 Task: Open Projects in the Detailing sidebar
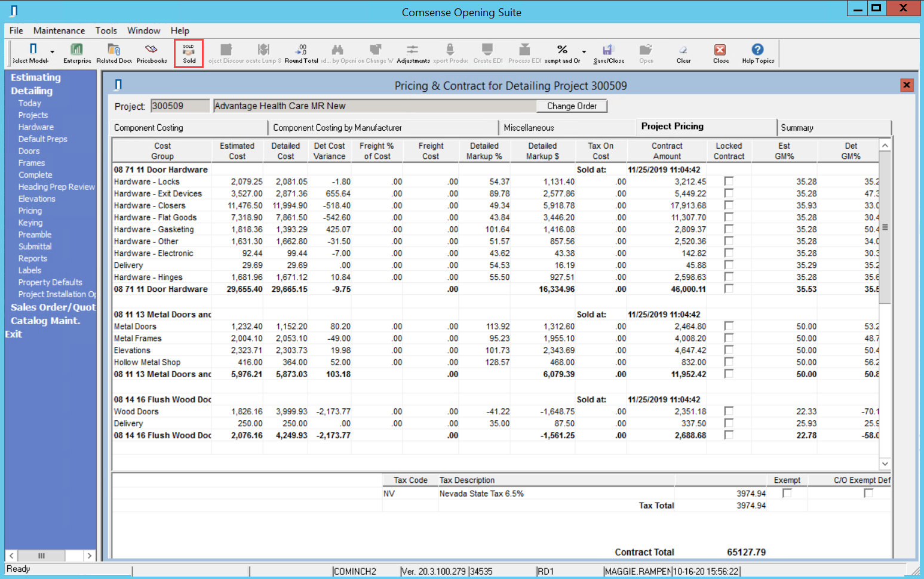click(x=33, y=115)
